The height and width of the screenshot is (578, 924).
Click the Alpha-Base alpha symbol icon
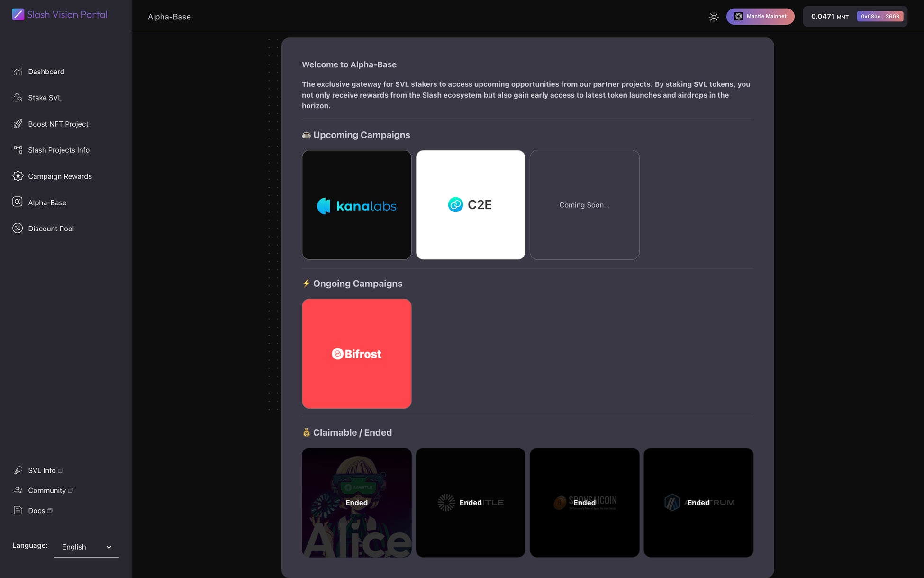tap(18, 202)
